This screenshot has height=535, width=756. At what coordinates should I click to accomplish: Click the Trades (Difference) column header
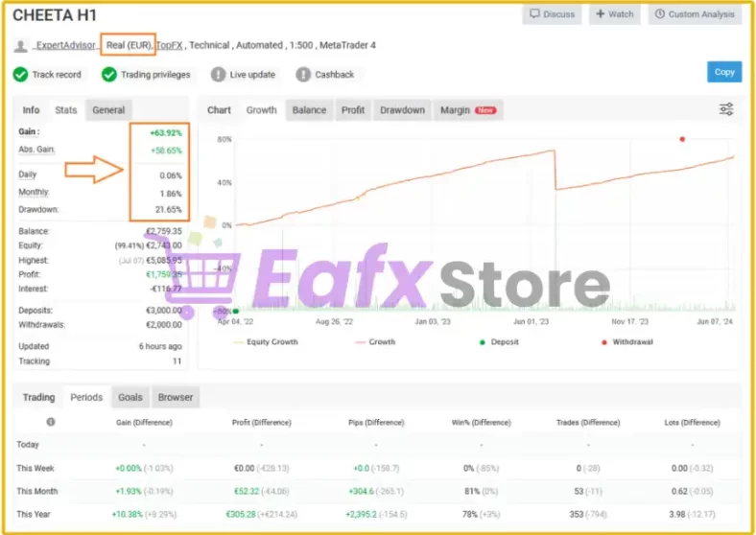click(x=588, y=423)
